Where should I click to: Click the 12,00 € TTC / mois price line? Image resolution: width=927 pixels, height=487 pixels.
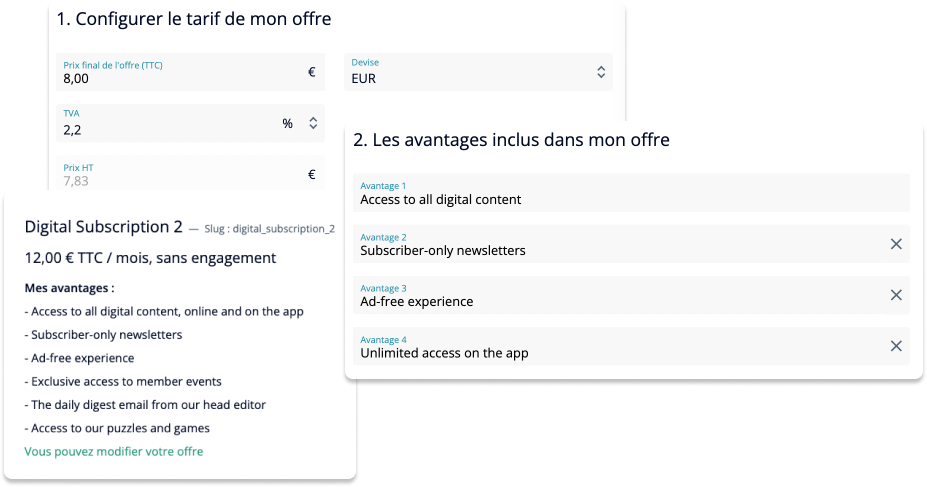[x=150, y=258]
